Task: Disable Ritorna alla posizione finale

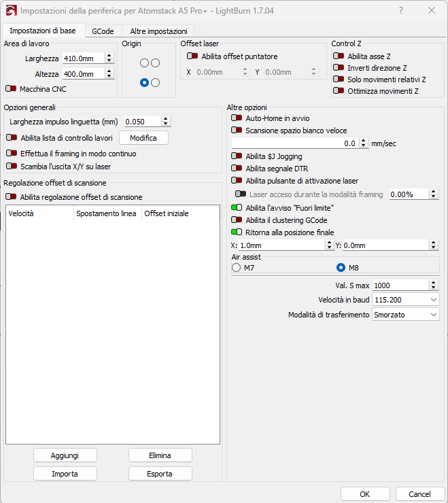Action: pos(237,232)
